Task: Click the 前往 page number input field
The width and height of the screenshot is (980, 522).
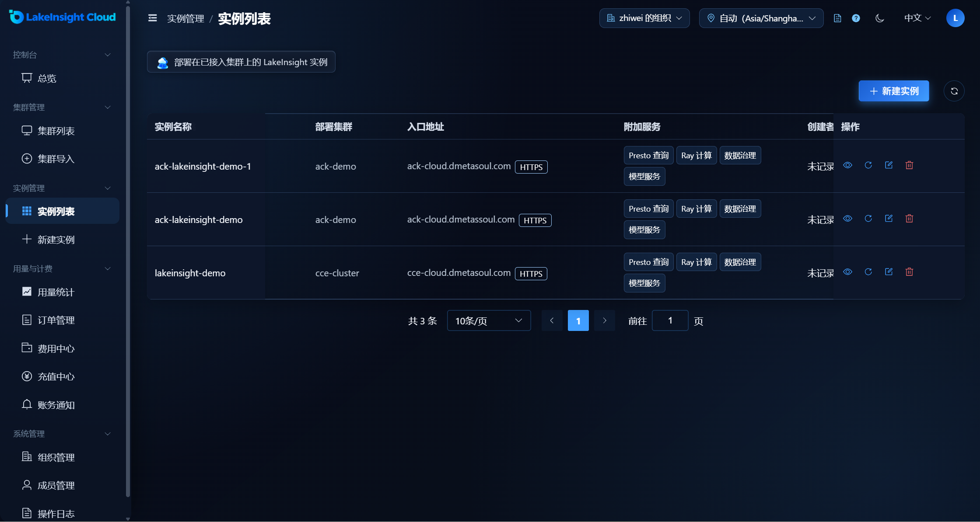Action: pos(670,320)
